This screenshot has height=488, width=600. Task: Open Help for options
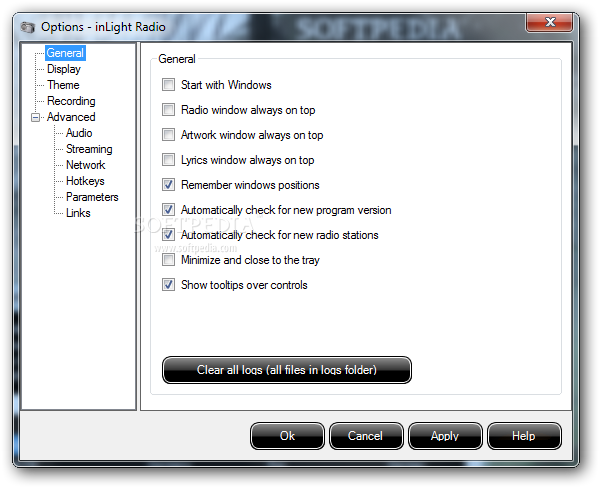(x=524, y=436)
